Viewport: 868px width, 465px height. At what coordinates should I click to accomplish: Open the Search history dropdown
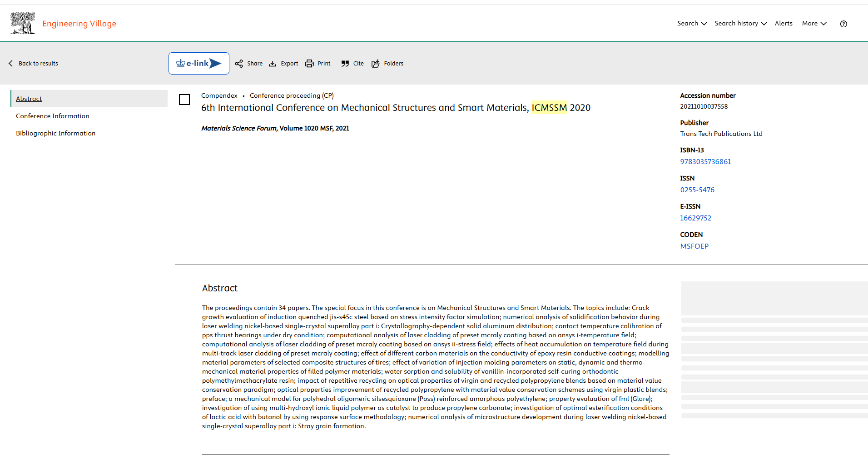740,23
